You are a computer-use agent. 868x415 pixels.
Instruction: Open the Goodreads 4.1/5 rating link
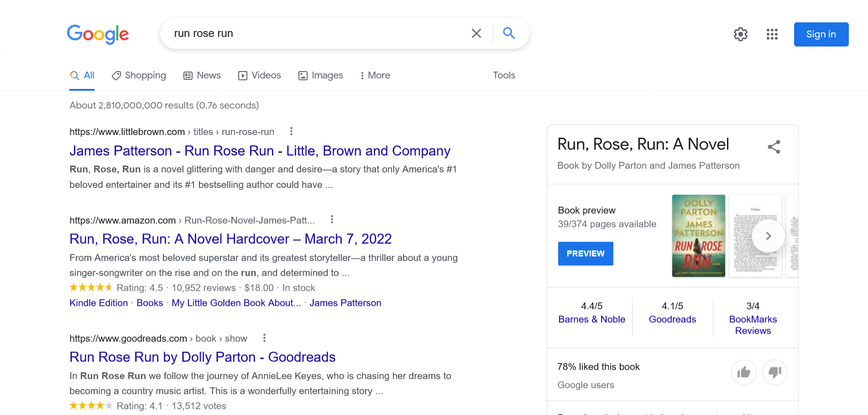672,319
